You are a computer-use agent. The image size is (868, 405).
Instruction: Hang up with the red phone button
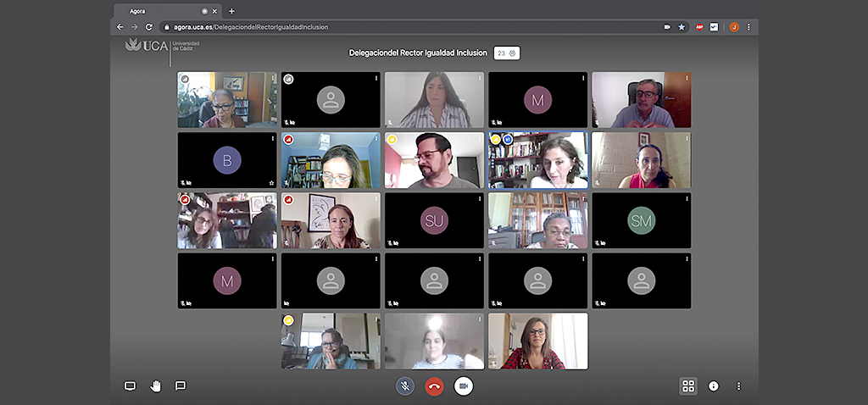click(x=434, y=386)
